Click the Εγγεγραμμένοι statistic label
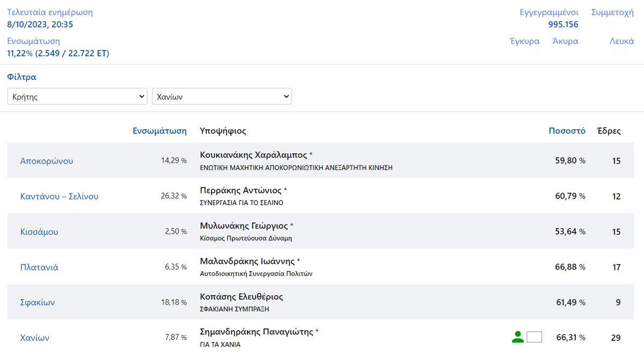This screenshot has width=644, height=358. (x=548, y=12)
